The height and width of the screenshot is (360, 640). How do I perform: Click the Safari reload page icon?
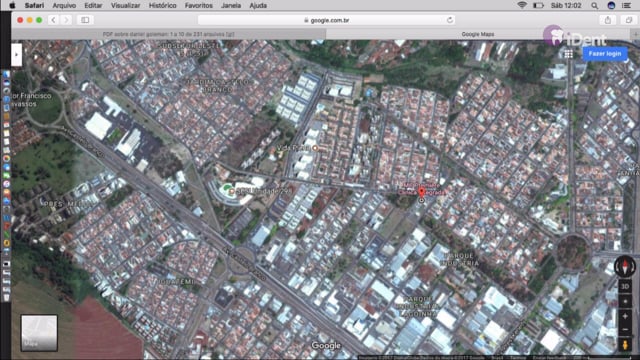tap(450, 20)
